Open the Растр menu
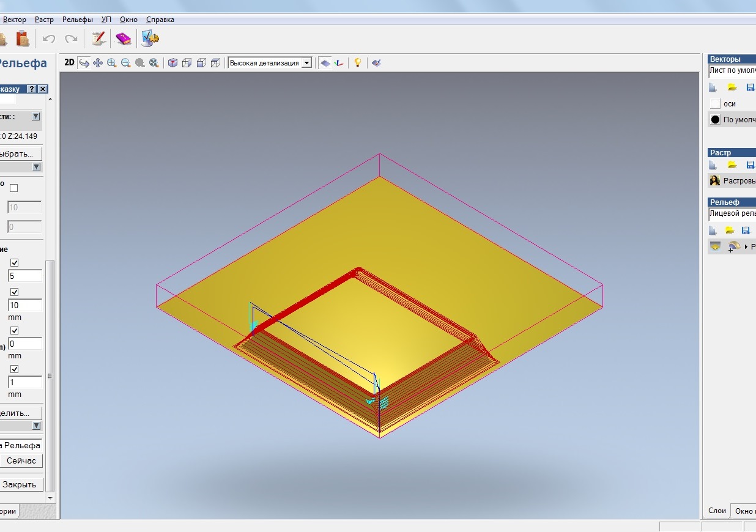The image size is (756, 532). pos(44,20)
